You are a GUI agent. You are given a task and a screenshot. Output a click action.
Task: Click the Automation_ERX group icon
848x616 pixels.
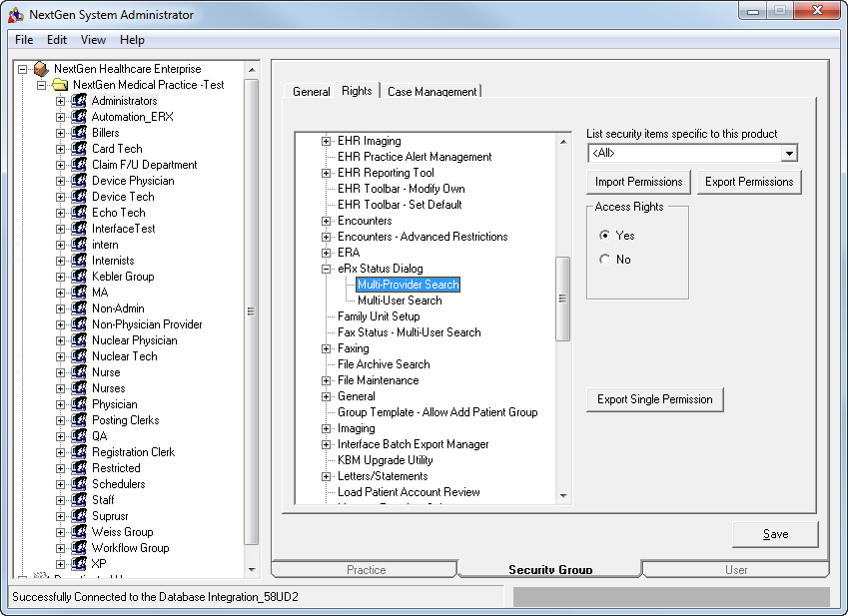tap(79, 117)
